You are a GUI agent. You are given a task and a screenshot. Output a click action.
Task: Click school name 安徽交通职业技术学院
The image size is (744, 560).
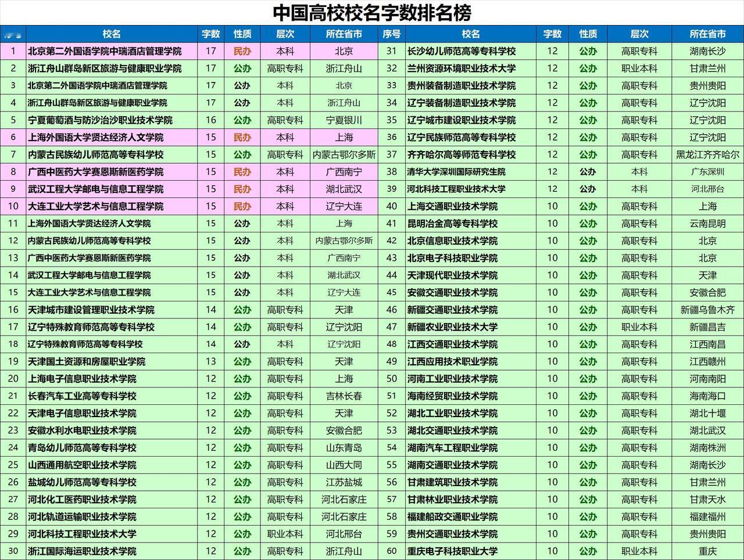tap(452, 292)
